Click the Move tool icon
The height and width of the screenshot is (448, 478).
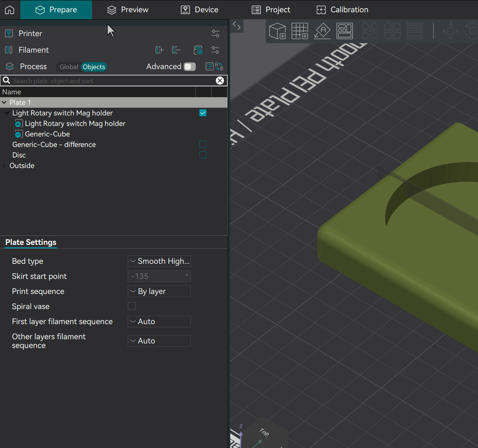pos(451,31)
